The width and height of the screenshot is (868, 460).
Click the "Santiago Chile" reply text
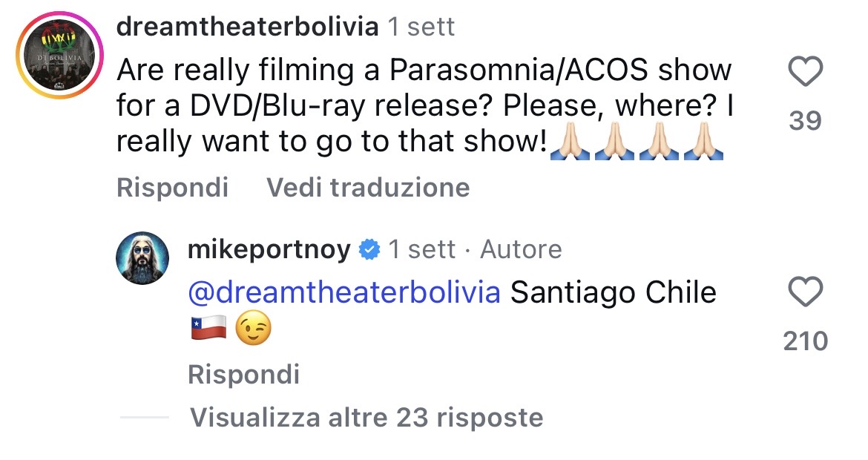(x=614, y=292)
